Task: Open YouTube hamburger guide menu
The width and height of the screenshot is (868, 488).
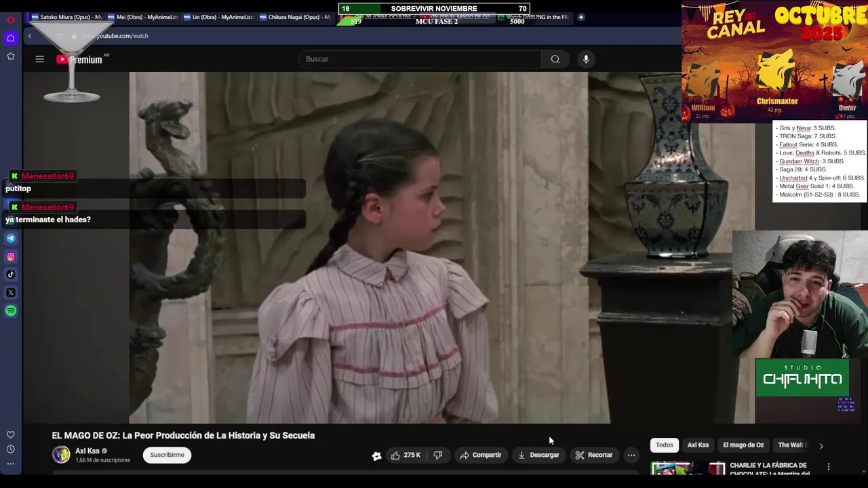Action: pos(40,60)
